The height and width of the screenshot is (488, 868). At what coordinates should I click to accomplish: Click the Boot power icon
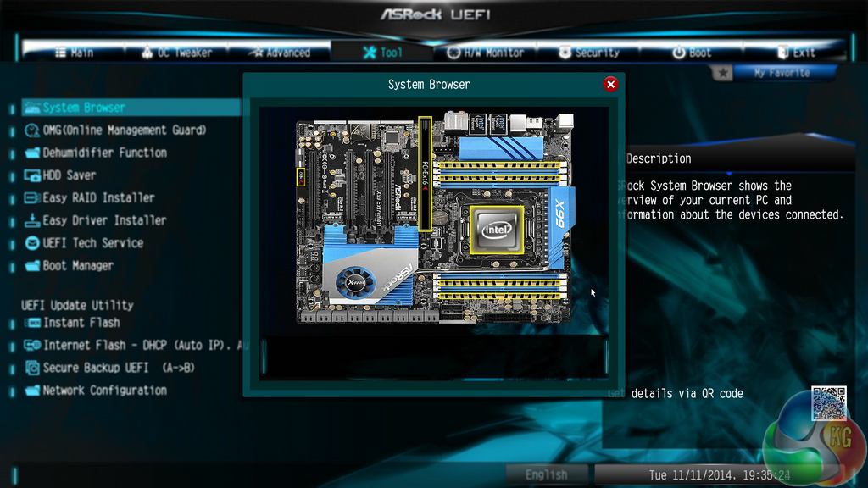coord(679,53)
